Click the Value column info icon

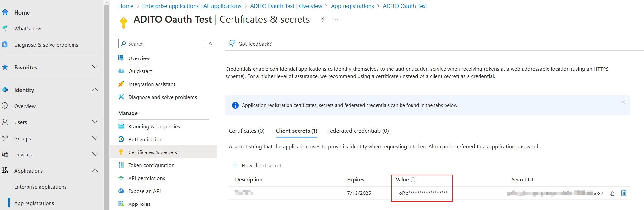(x=413, y=180)
